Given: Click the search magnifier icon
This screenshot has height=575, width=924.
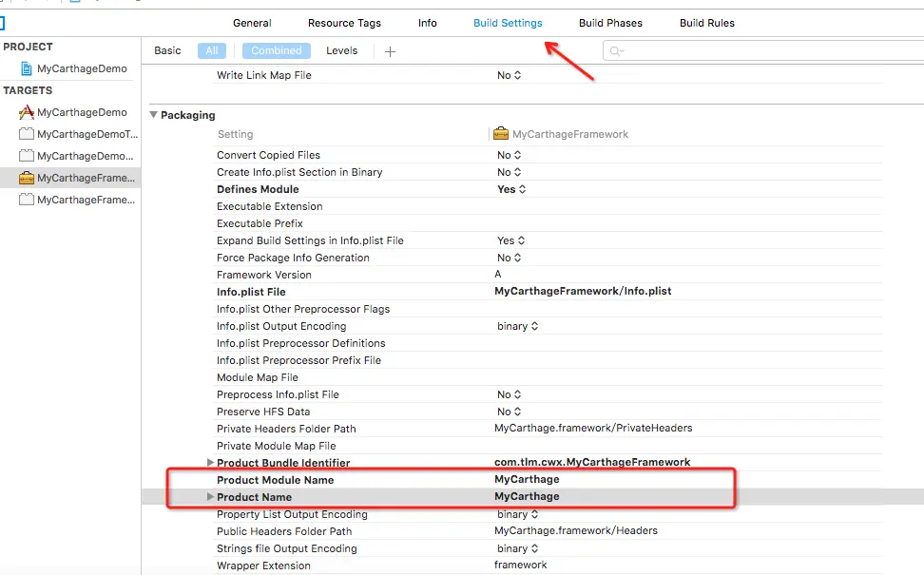Looking at the screenshot, I should (615, 51).
